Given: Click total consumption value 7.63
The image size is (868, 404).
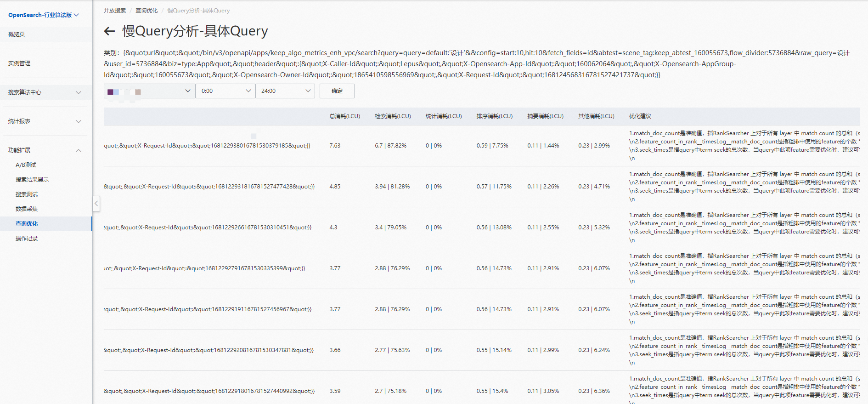Looking at the screenshot, I should coord(335,146).
